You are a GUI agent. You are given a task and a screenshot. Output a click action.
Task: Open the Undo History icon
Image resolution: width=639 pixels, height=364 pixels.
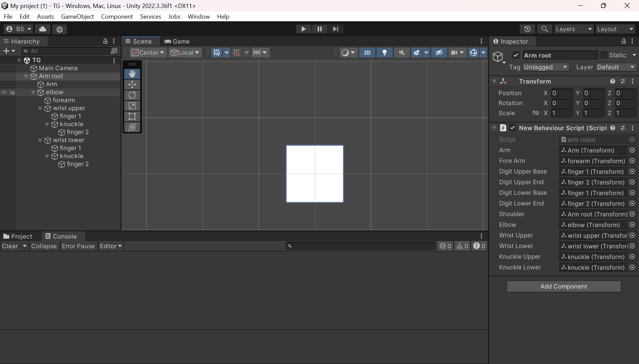pos(527,29)
